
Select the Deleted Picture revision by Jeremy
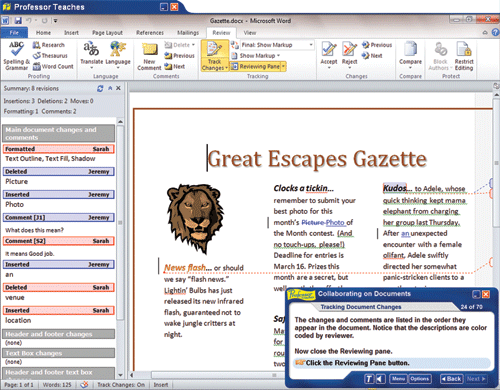58,172
